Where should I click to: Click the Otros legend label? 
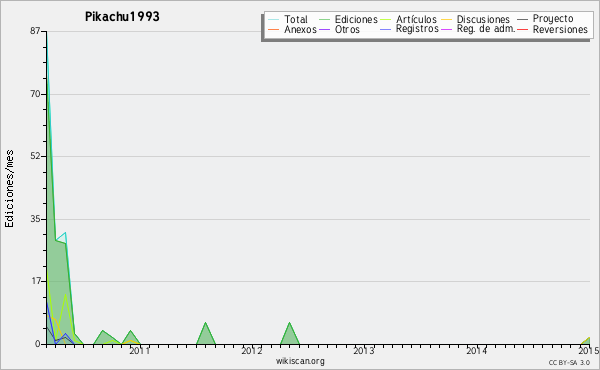click(347, 29)
